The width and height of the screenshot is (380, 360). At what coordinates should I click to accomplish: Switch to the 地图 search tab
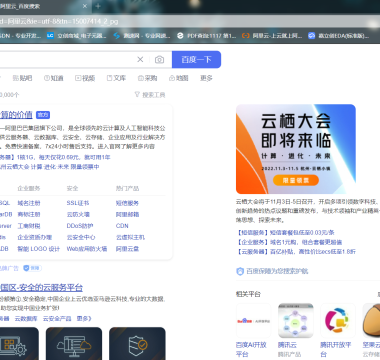179,78
